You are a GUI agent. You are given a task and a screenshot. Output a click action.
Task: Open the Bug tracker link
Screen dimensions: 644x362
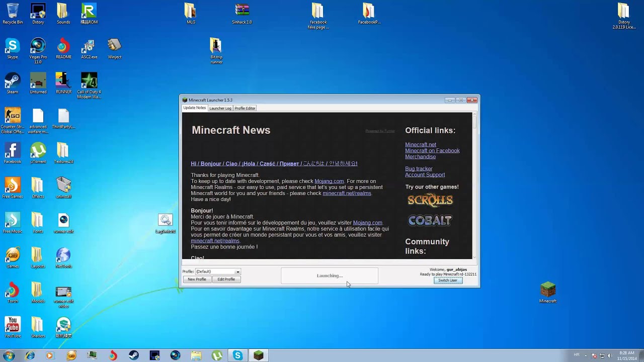[419, 169]
